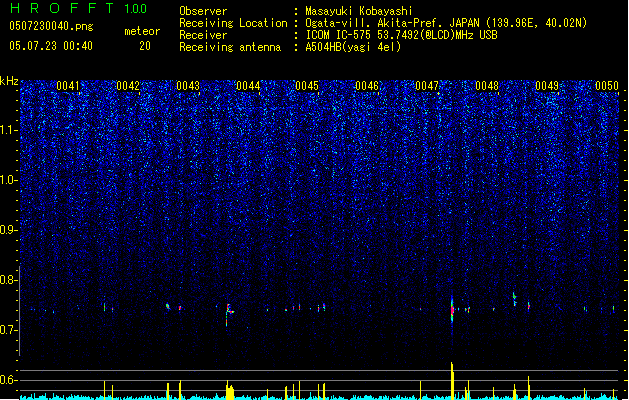Click the receiver text ICOM IC-575 53.7492
This screenshot has height=400, width=629.
401,35
